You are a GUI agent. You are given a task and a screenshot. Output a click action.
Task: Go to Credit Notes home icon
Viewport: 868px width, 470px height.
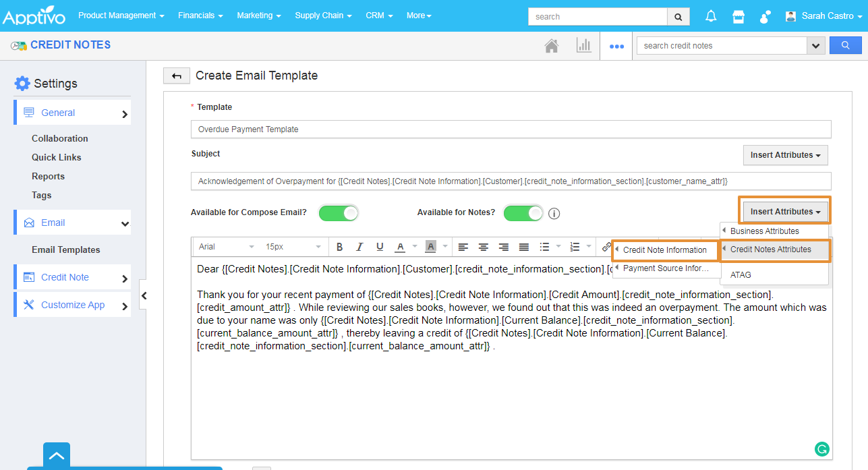pos(552,46)
